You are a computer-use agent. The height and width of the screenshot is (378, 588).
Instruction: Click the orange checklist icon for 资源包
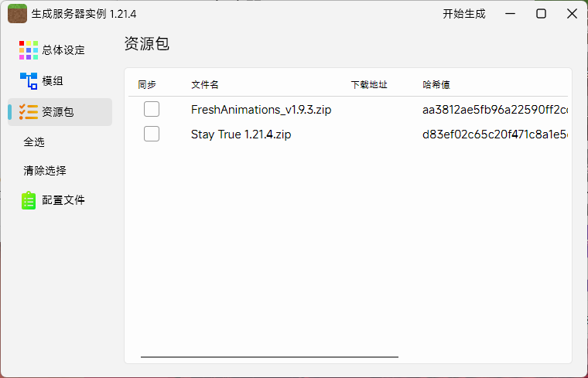coord(29,112)
